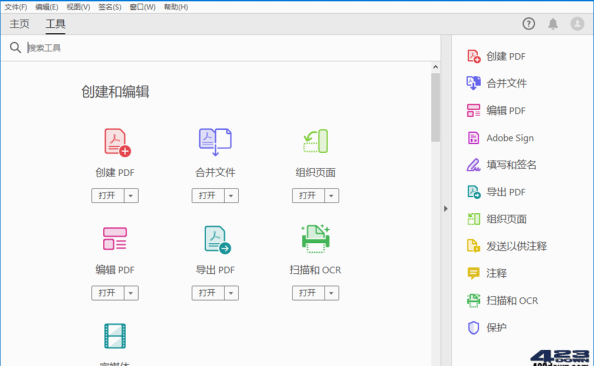The width and height of the screenshot is (594, 366).
Task: Expand dropdown arrow beside 编辑 PDF 打开
Action: pyautogui.click(x=131, y=293)
